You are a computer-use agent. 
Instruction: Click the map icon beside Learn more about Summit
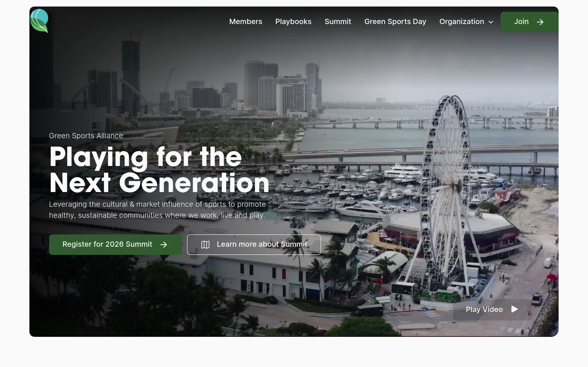point(205,244)
